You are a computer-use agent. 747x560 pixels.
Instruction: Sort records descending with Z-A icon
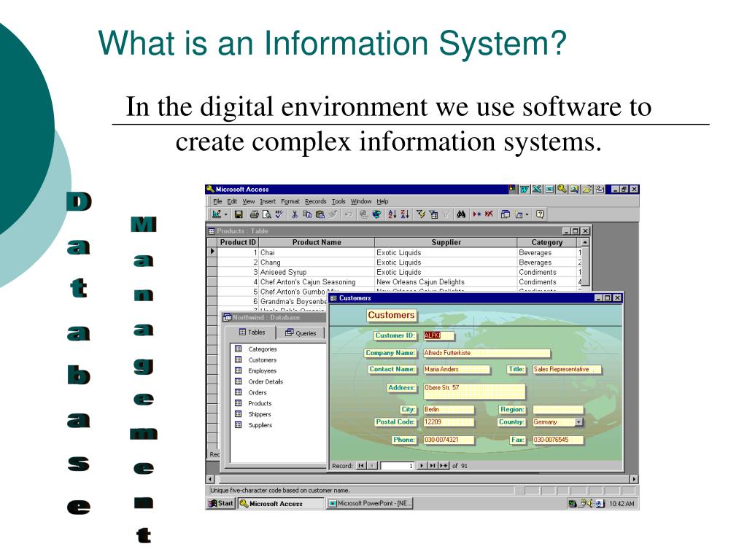click(405, 214)
